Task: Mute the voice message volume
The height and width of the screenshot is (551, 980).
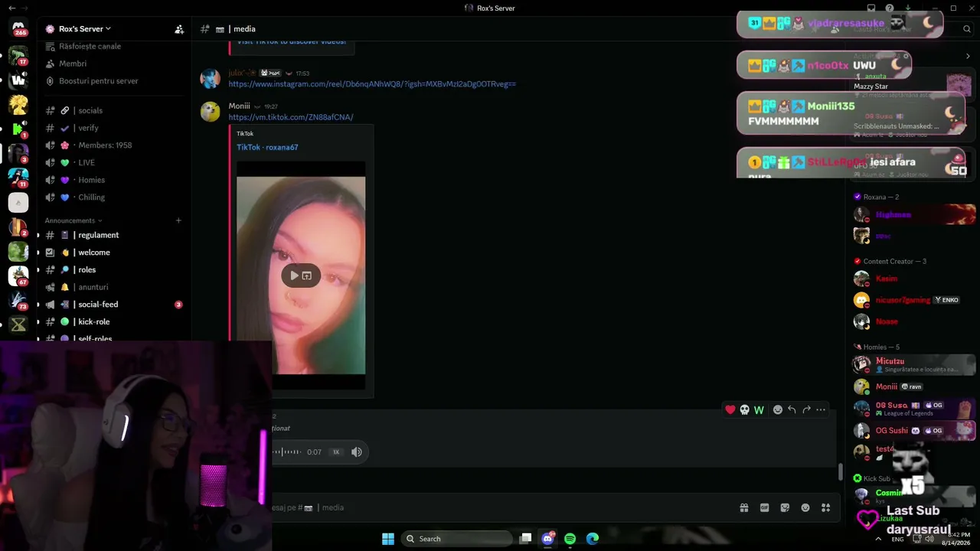Action: [357, 452]
